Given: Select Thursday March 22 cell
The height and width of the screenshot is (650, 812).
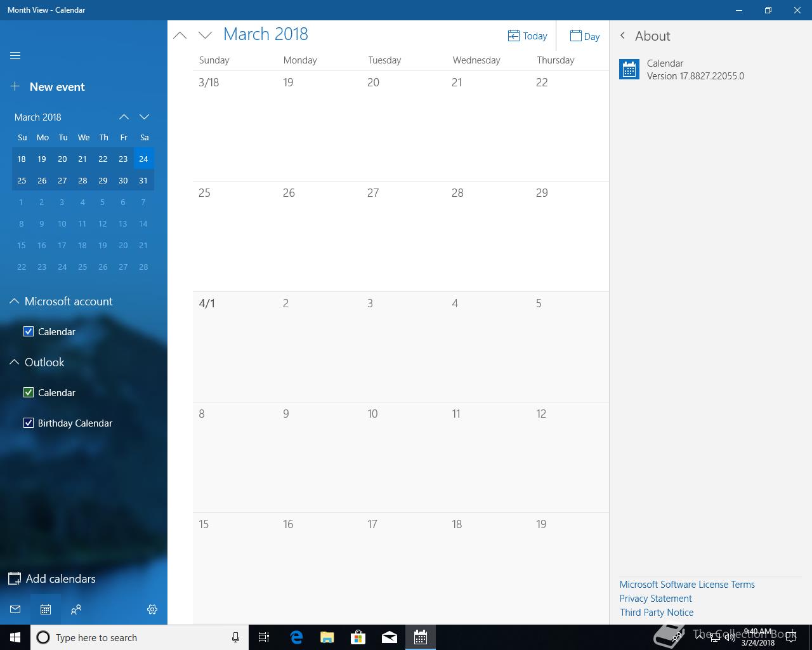Looking at the screenshot, I should pyautogui.click(x=569, y=126).
